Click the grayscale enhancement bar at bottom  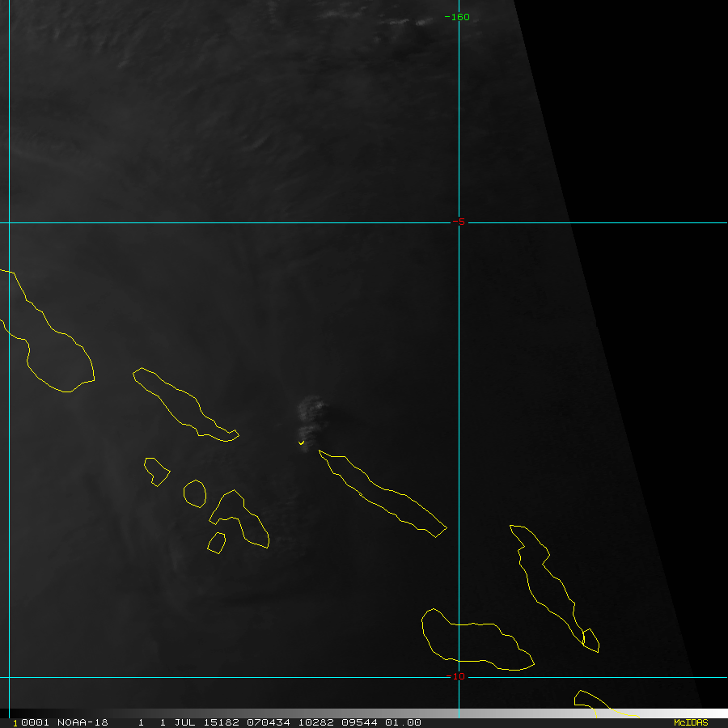pyautogui.click(x=364, y=713)
